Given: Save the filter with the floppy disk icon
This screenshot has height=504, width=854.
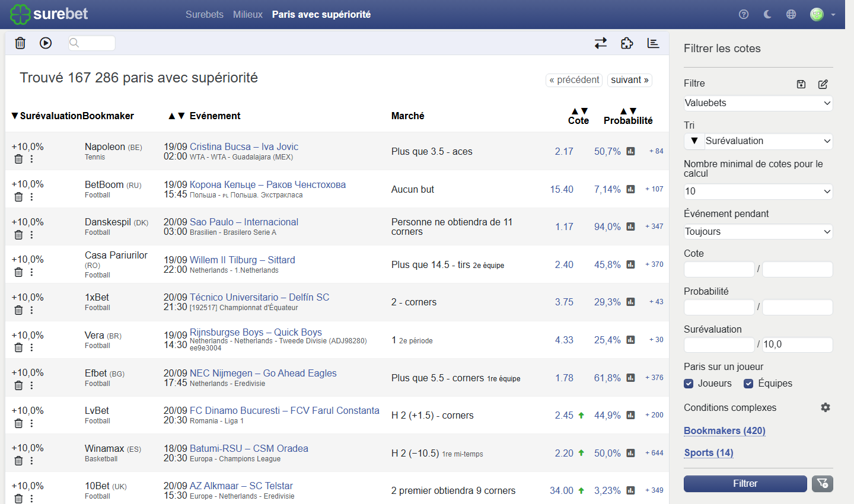Looking at the screenshot, I should click(x=801, y=84).
